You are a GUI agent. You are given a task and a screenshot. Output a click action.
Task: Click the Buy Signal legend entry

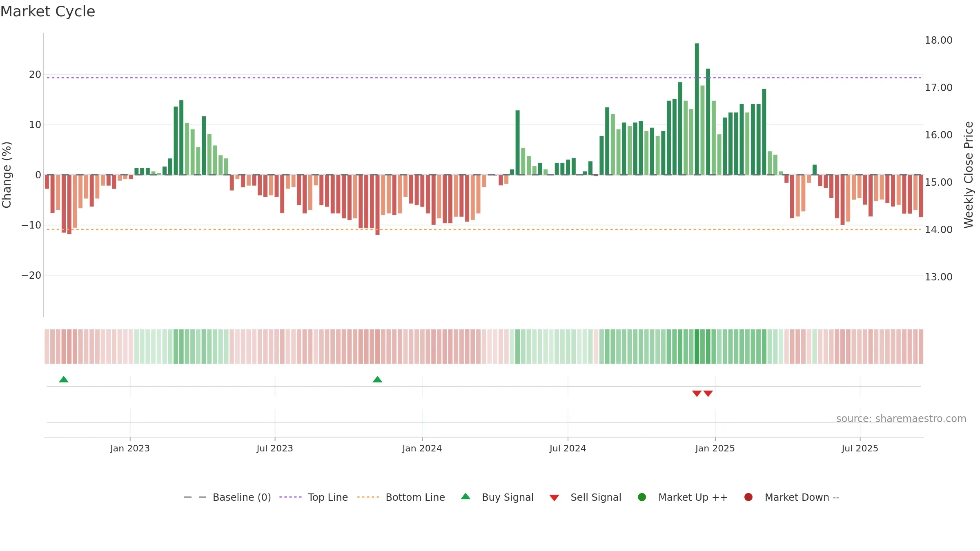pyautogui.click(x=497, y=497)
